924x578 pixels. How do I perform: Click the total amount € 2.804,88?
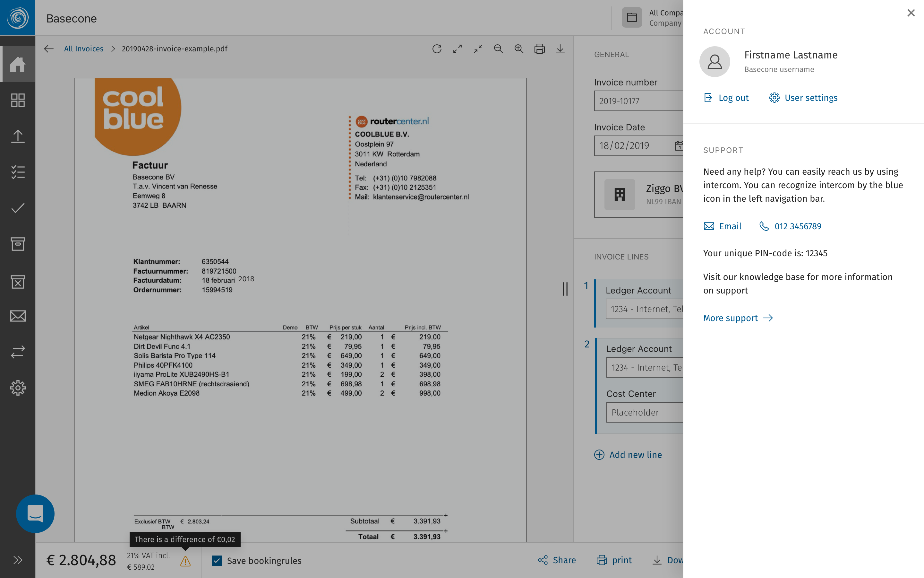[81, 560]
